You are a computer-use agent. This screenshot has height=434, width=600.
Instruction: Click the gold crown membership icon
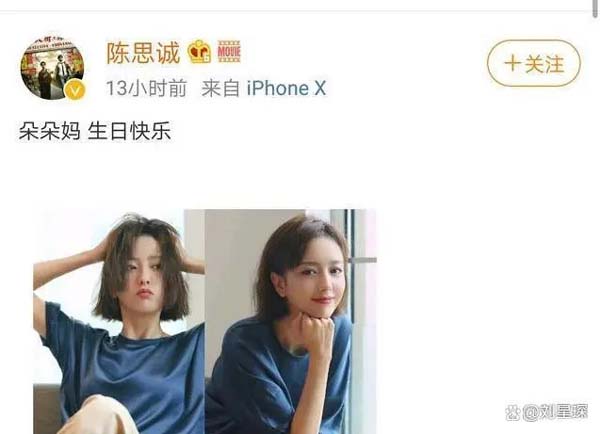click(199, 51)
